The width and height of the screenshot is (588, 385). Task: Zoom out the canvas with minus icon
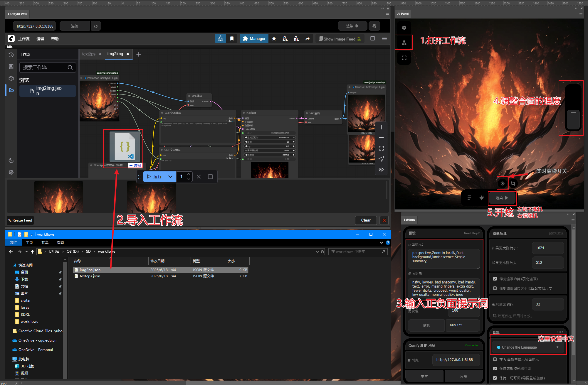[381, 138]
